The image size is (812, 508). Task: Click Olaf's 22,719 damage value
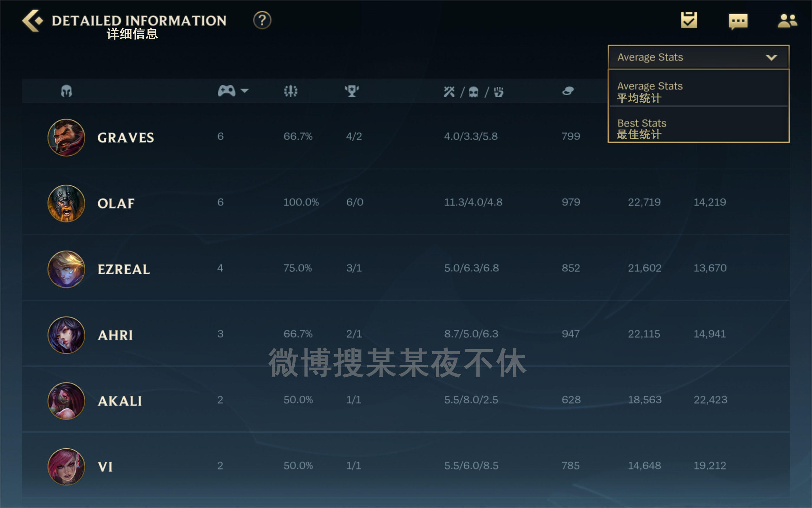(644, 202)
